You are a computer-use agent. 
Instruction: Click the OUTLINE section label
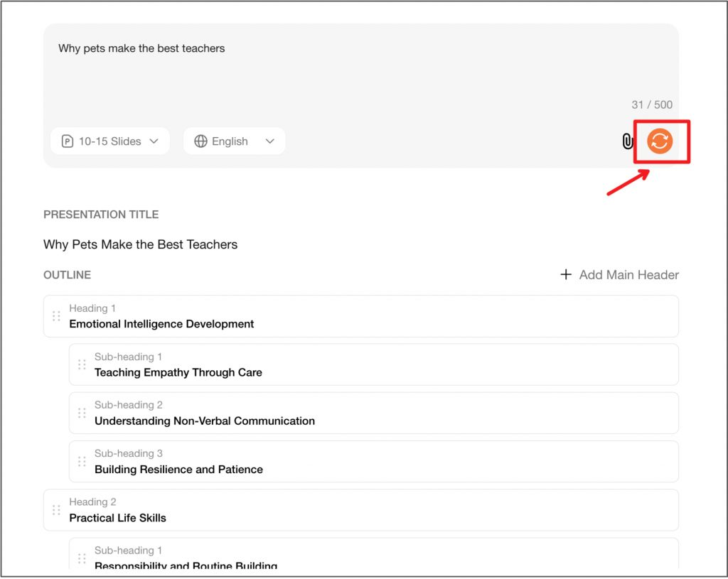coord(67,275)
